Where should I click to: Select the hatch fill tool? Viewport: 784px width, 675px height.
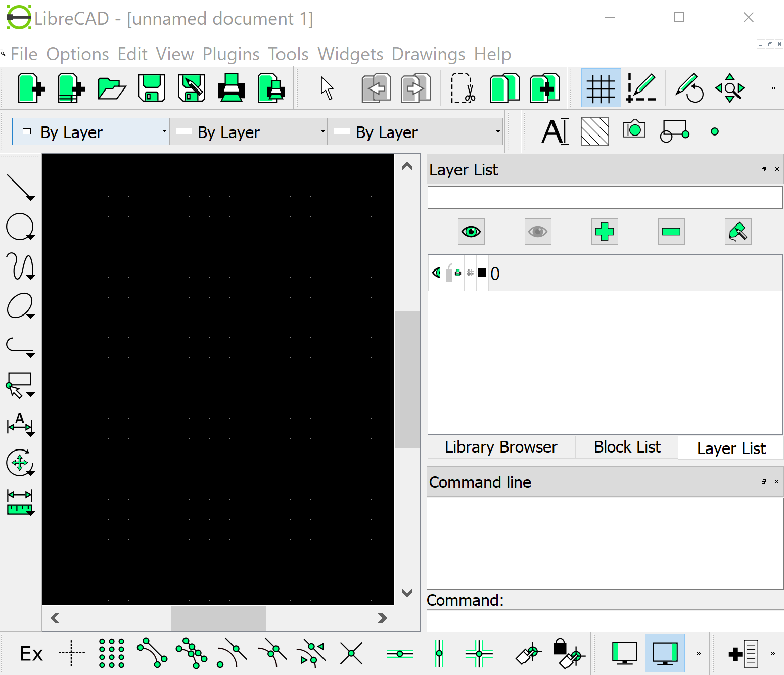tap(595, 131)
